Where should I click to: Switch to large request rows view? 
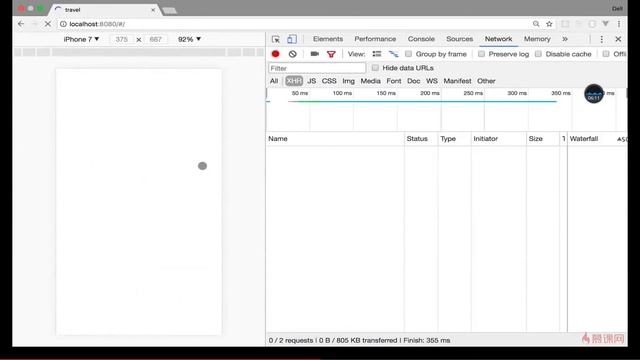coord(377,54)
